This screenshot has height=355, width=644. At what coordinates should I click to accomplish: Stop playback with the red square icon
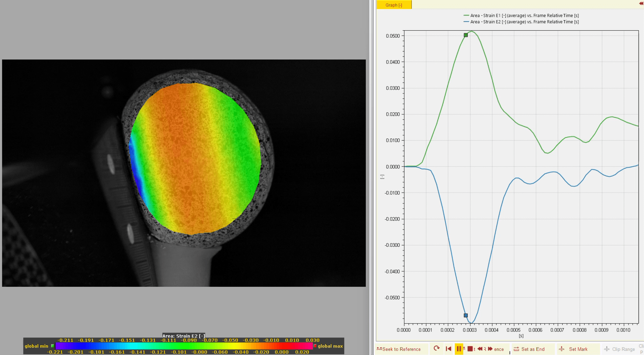[470, 349]
